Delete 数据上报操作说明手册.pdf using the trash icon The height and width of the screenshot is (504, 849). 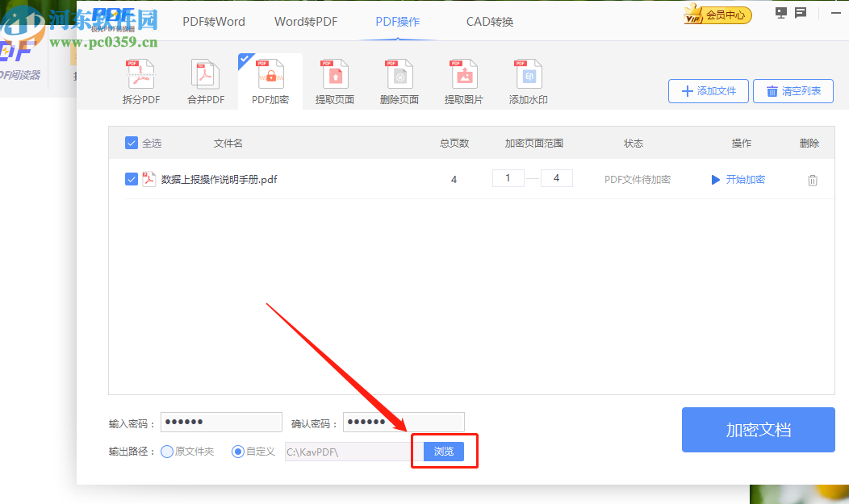812,179
